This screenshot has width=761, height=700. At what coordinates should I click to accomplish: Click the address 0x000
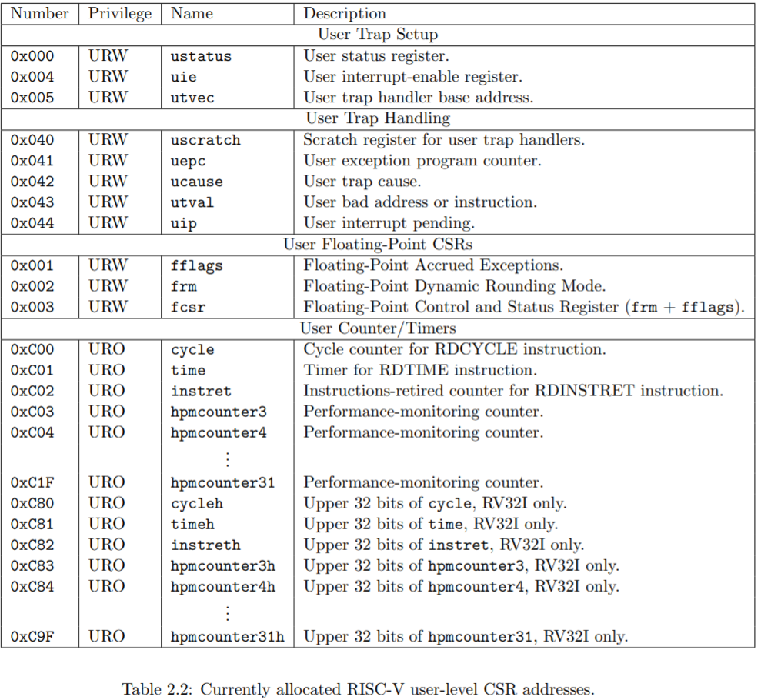click(x=32, y=56)
